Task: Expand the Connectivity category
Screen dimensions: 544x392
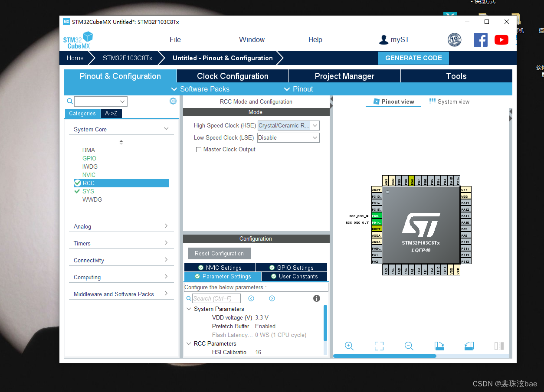Action: 166,259
